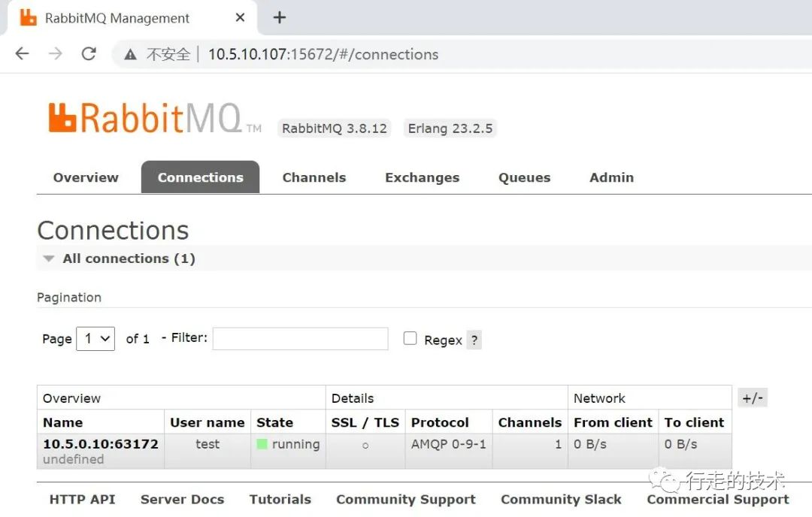Click the browser address bar URL
Image resolution: width=812 pixels, height=517 pixels.
(x=323, y=54)
